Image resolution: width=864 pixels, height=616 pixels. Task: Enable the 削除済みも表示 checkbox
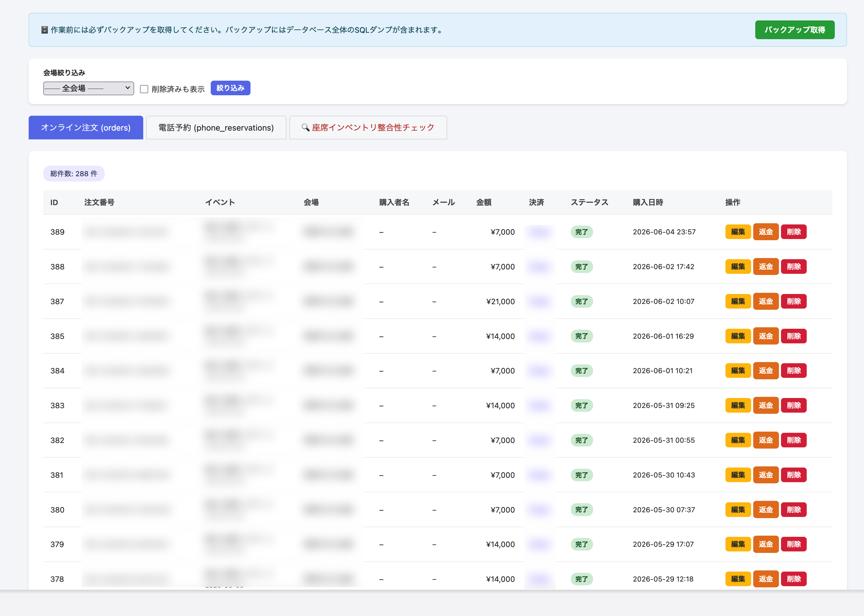[144, 89]
